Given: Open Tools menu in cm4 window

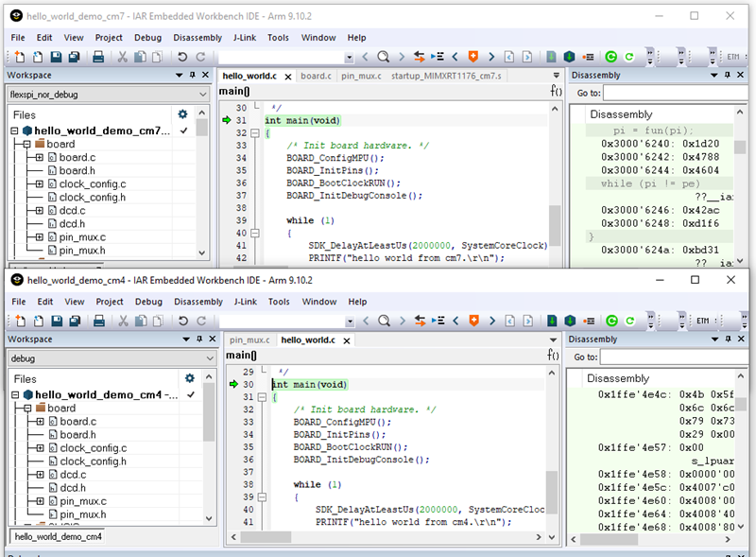Looking at the screenshot, I should click(279, 302).
